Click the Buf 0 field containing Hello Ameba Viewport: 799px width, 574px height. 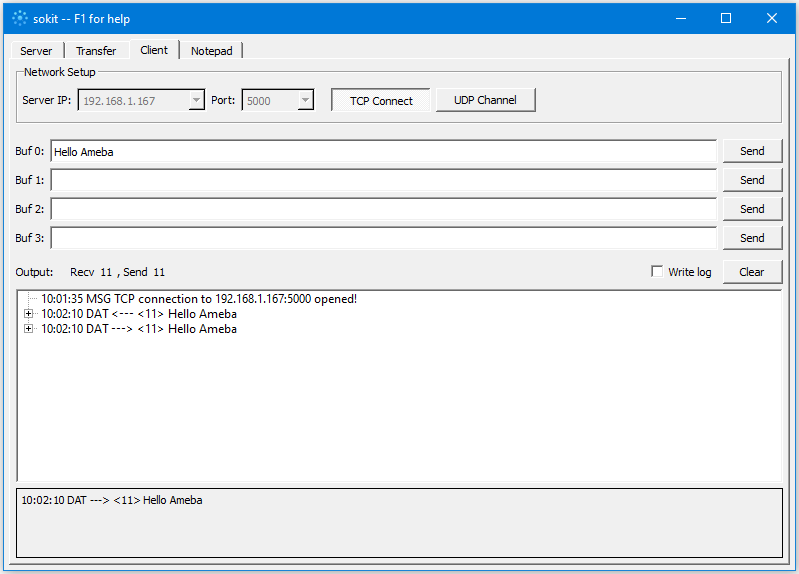point(383,151)
